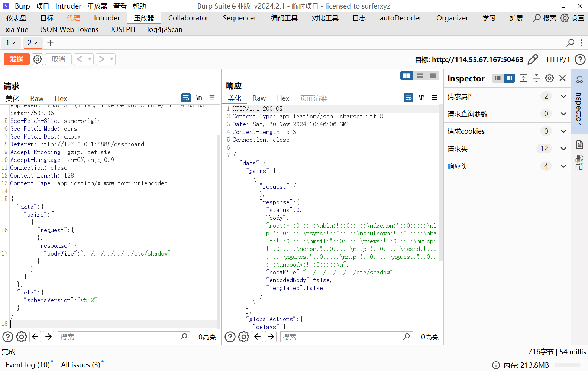This screenshot has width=588, height=371.
Task: Switch to Repeater tab 1
Action: [7, 43]
